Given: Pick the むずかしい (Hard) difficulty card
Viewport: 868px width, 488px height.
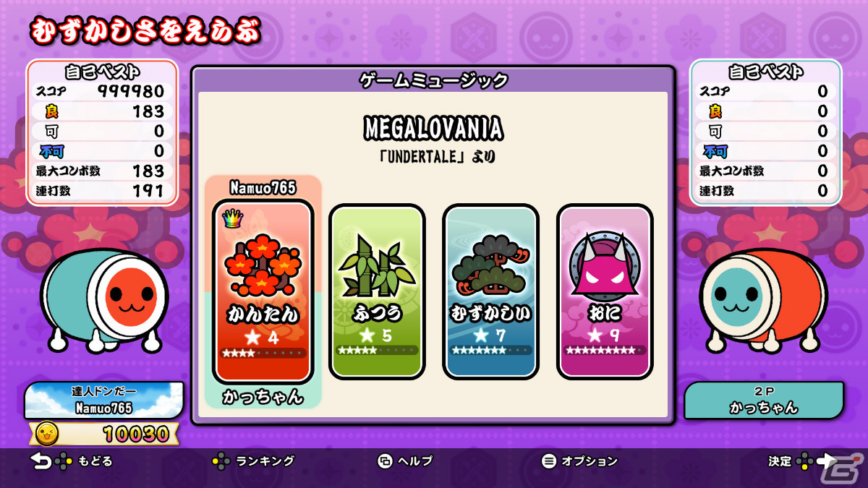Looking at the screenshot, I should click(x=490, y=291).
